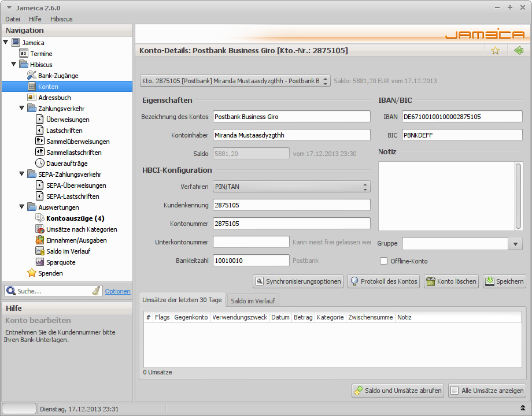Open Überweisungen icon

pos(40,120)
